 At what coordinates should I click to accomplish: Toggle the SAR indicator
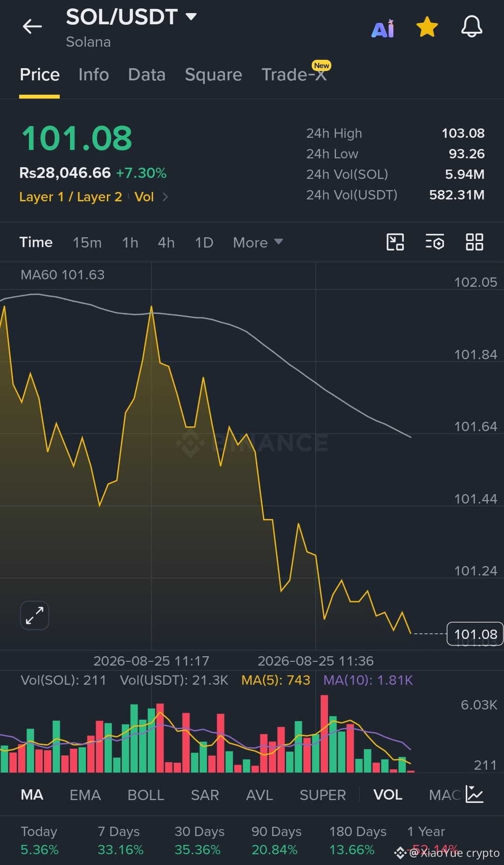click(205, 794)
